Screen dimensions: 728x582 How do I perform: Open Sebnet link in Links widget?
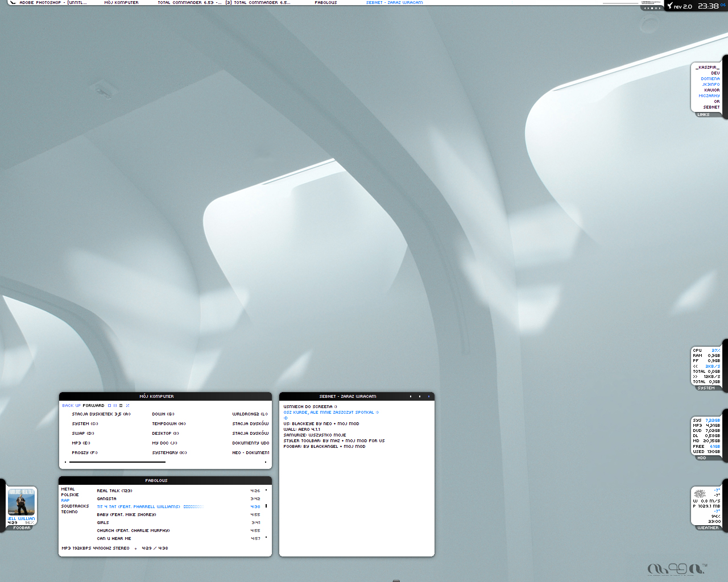(712, 107)
